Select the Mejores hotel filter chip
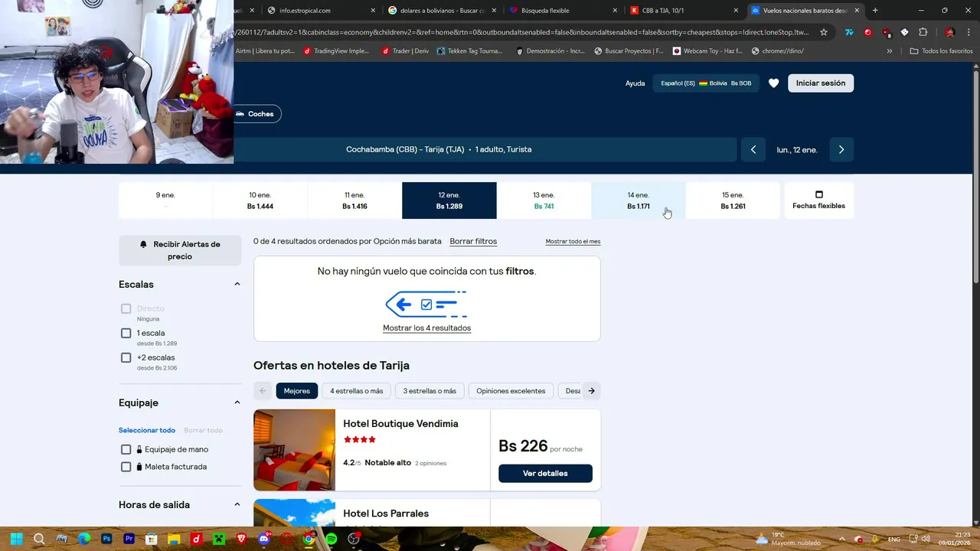The height and width of the screenshot is (551, 980). 297,391
